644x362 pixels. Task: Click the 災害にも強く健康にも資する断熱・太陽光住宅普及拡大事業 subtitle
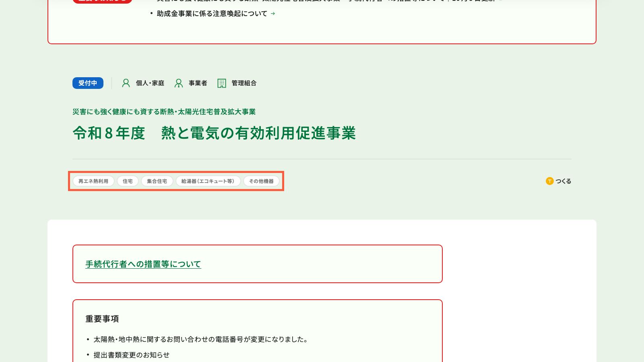tap(164, 112)
